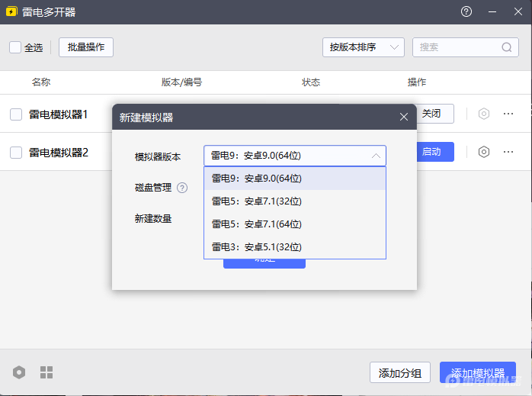Switch to grid view icon at bottom
Screen dimensions: 532x396
[x=46, y=372]
